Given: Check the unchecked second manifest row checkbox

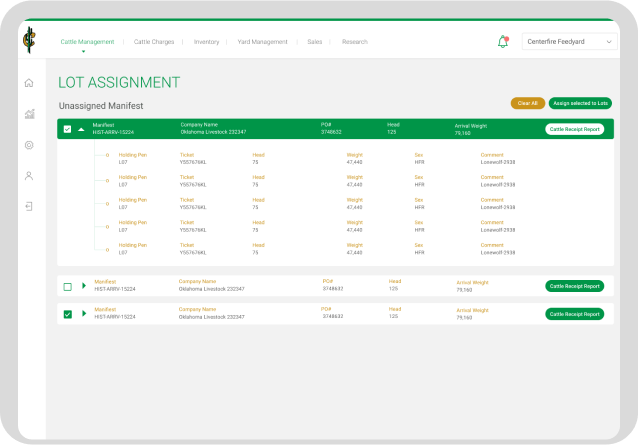Looking at the screenshot, I should click(67, 286).
